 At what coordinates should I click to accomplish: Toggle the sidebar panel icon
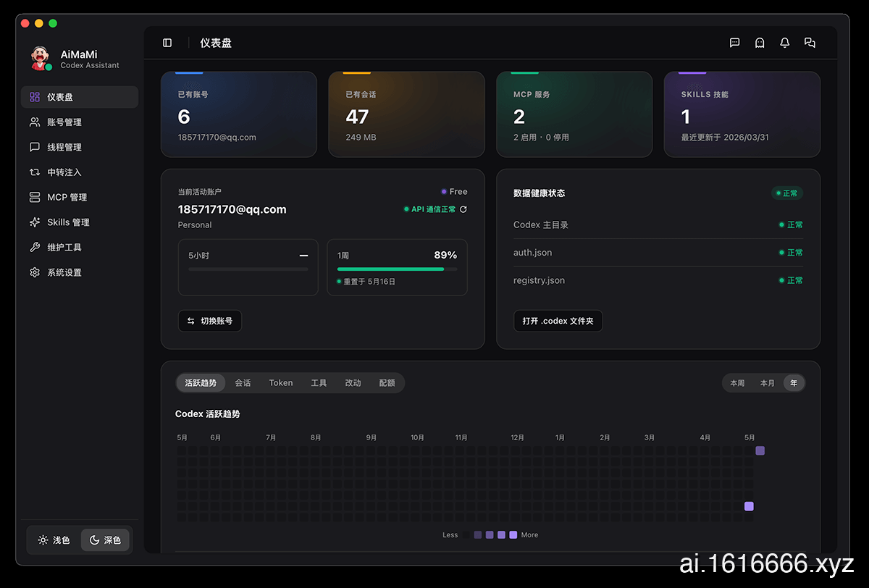(x=167, y=43)
